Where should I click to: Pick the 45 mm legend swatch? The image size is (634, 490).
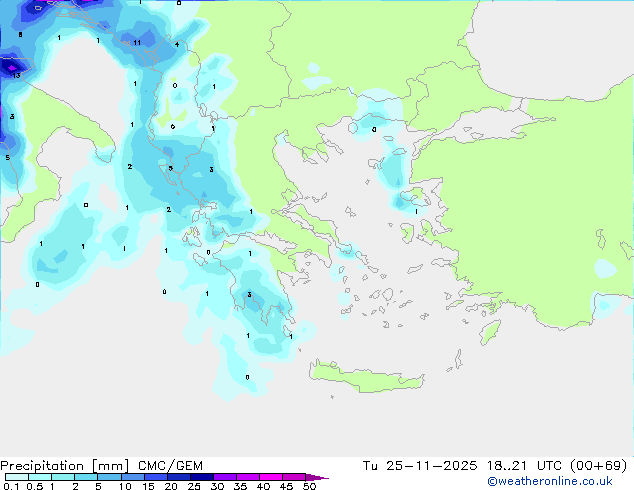[x=294, y=477]
